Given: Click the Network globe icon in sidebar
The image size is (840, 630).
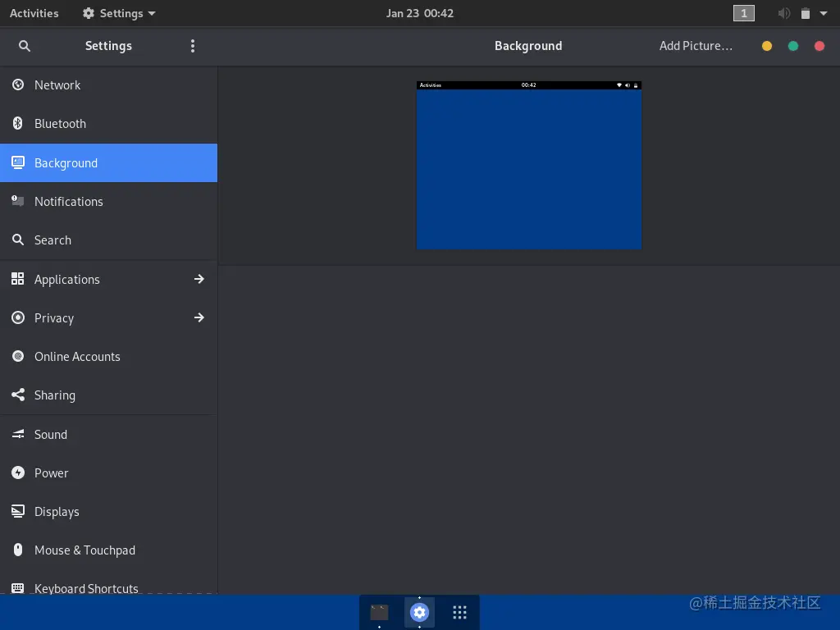Looking at the screenshot, I should pyautogui.click(x=18, y=84).
